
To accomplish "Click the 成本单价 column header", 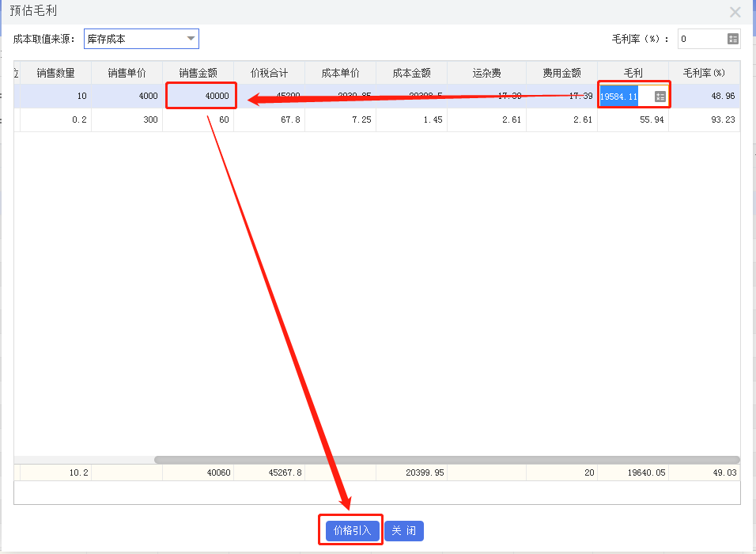I will tap(342, 71).
